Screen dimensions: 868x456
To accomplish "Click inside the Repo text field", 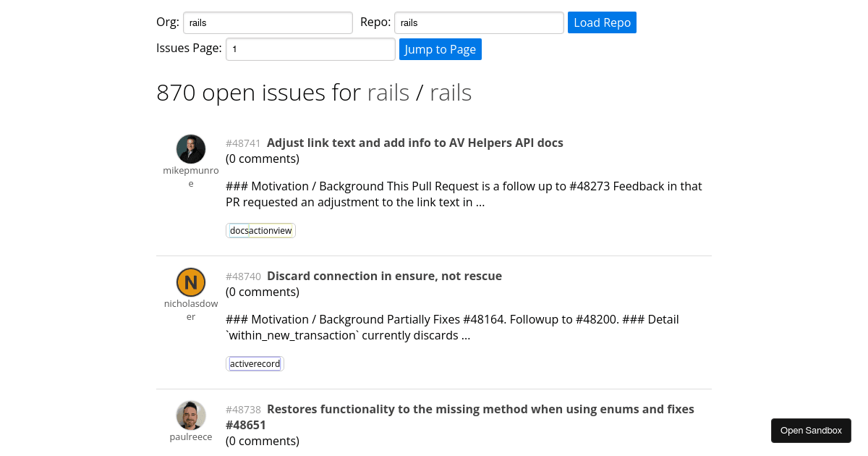I will 478,22.
